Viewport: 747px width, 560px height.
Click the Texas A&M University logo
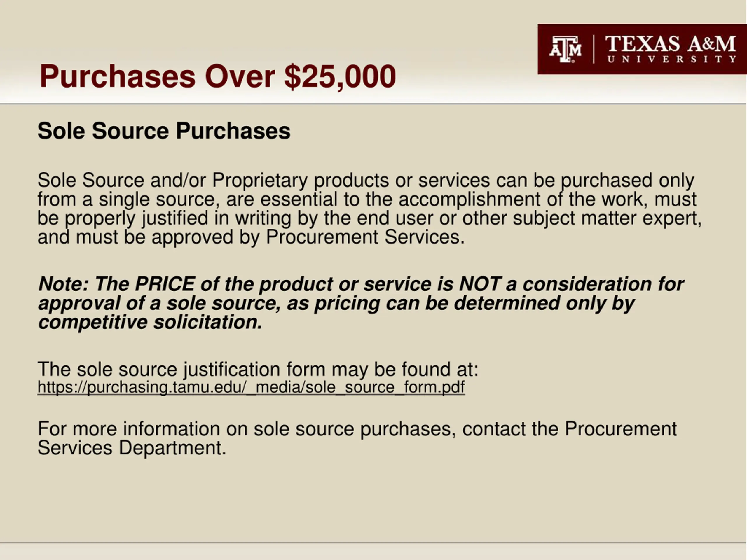click(642, 49)
